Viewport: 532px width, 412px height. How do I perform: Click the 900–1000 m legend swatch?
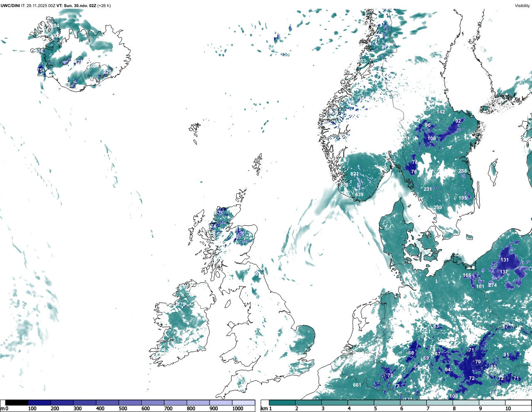coord(221,402)
